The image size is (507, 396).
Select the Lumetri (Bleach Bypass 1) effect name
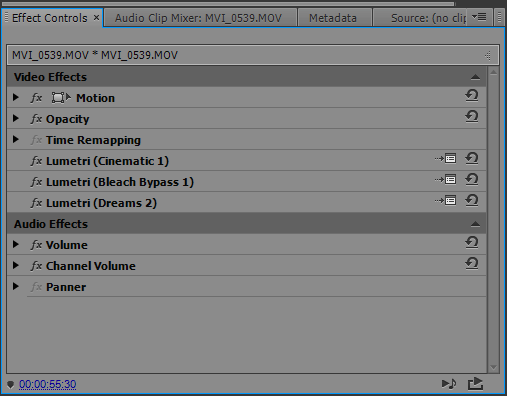pyautogui.click(x=120, y=182)
